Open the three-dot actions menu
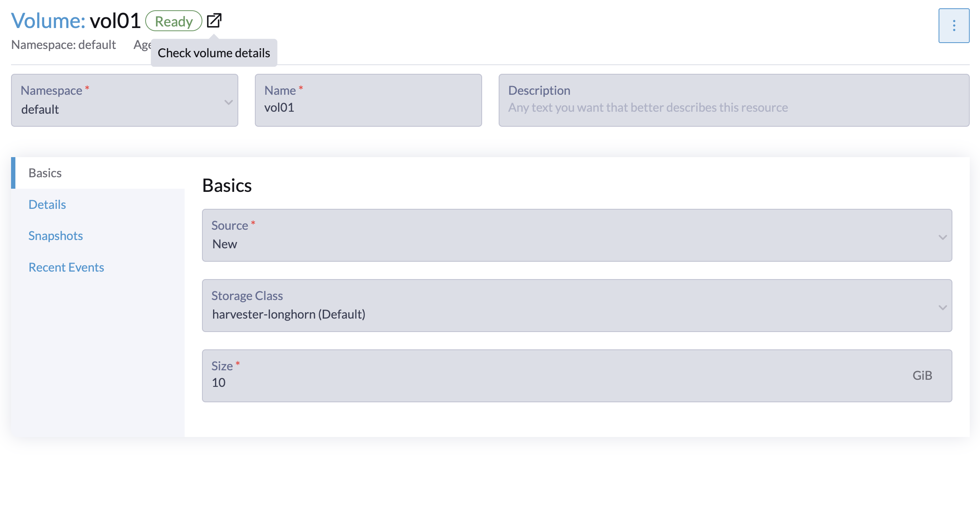The image size is (980, 514). click(x=954, y=25)
